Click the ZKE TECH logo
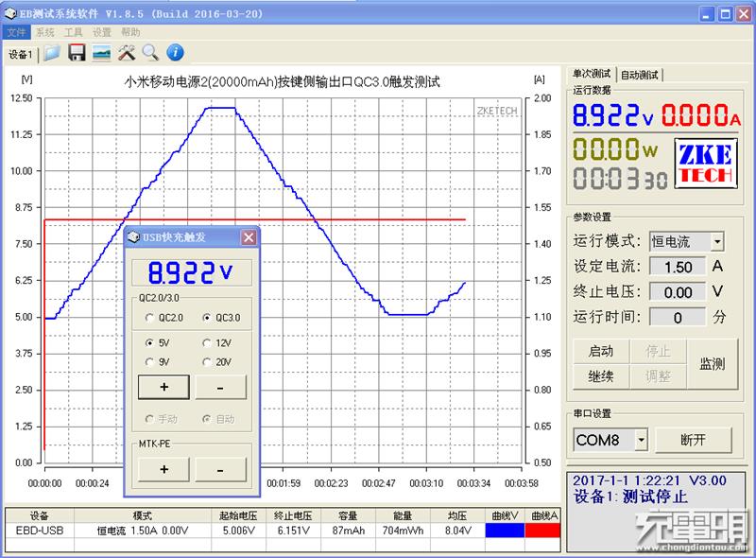This screenshot has width=756, height=558. (705, 164)
